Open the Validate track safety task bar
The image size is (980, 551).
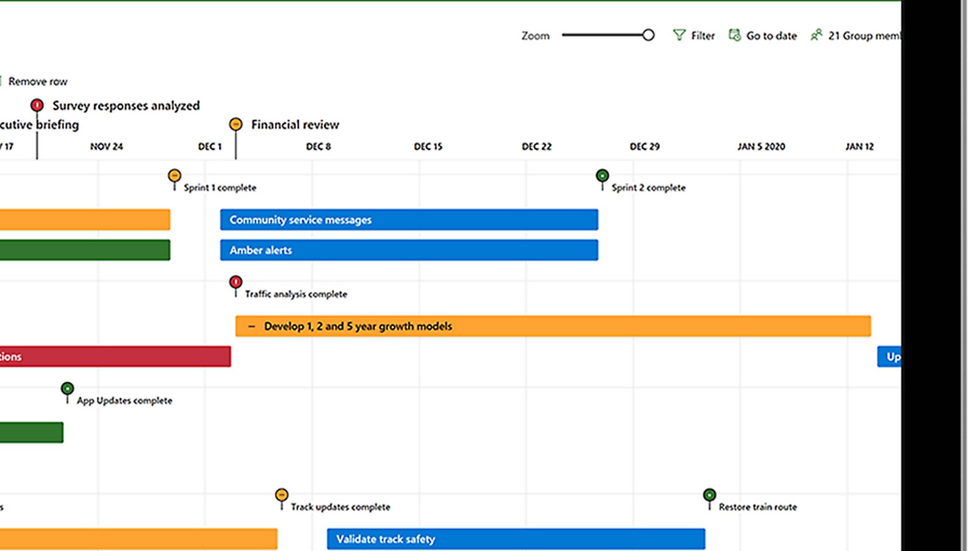pyautogui.click(x=516, y=539)
